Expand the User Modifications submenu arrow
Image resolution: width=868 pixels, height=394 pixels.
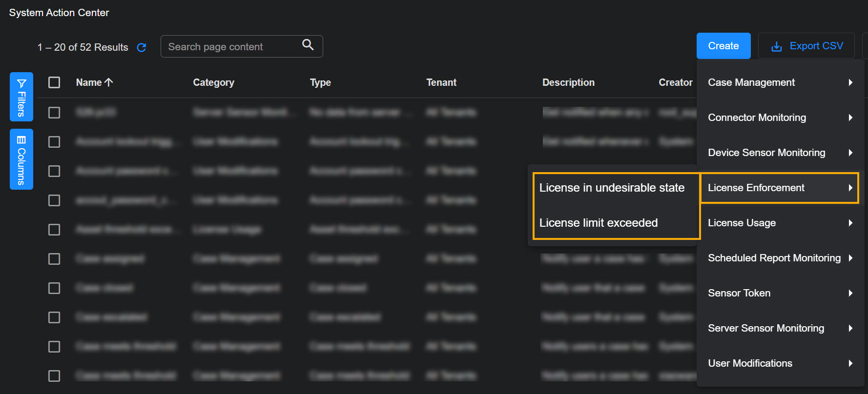pyautogui.click(x=850, y=363)
